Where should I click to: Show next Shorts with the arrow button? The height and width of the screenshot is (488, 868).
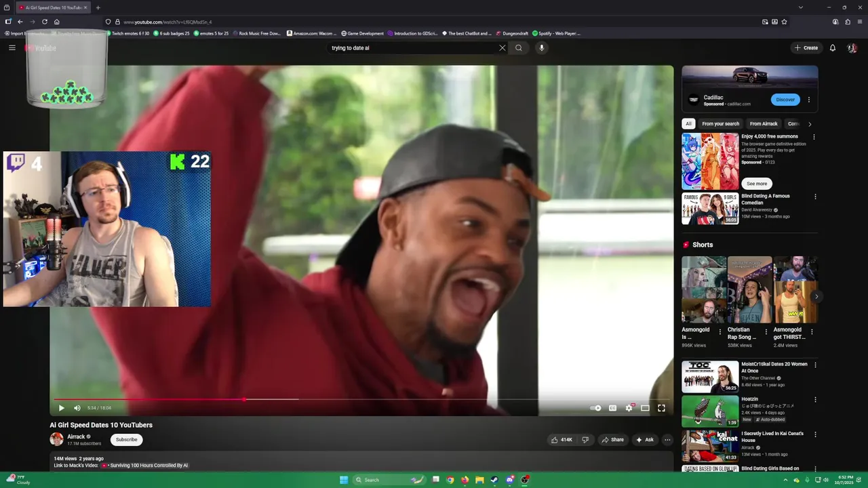coord(816,296)
